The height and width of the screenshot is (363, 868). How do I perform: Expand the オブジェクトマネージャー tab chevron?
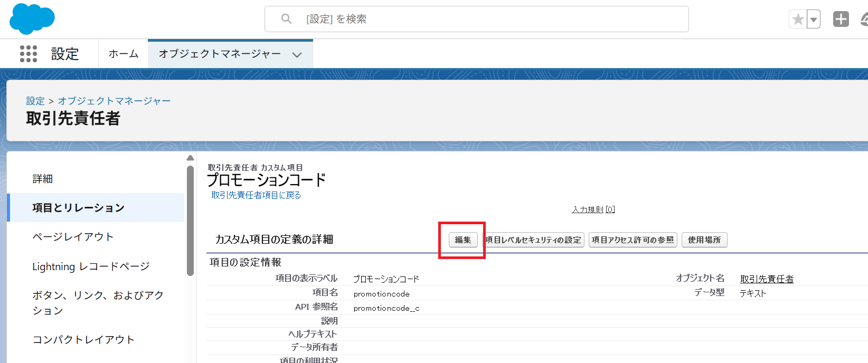pos(297,54)
